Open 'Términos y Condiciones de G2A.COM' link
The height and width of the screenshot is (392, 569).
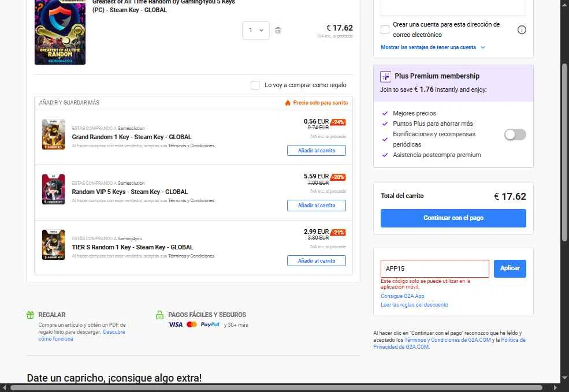448,340
